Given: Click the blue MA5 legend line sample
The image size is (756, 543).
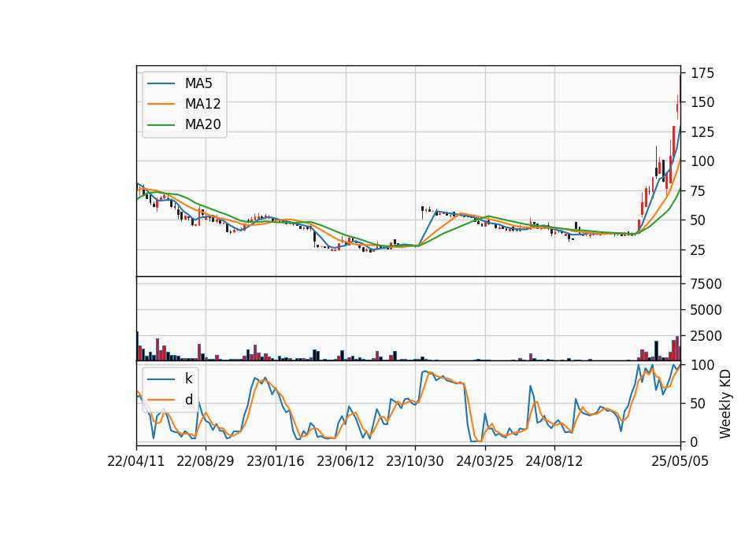Looking at the screenshot, I should tap(161, 83).
